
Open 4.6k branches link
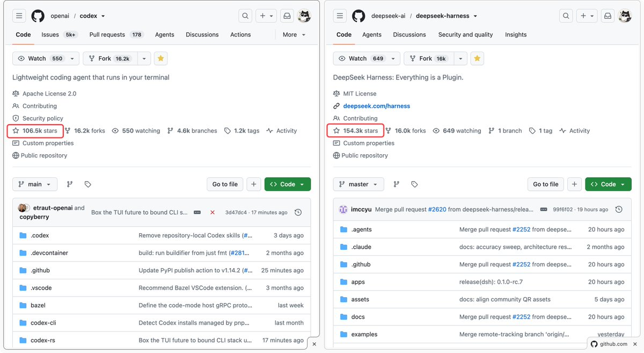(192, 131)
